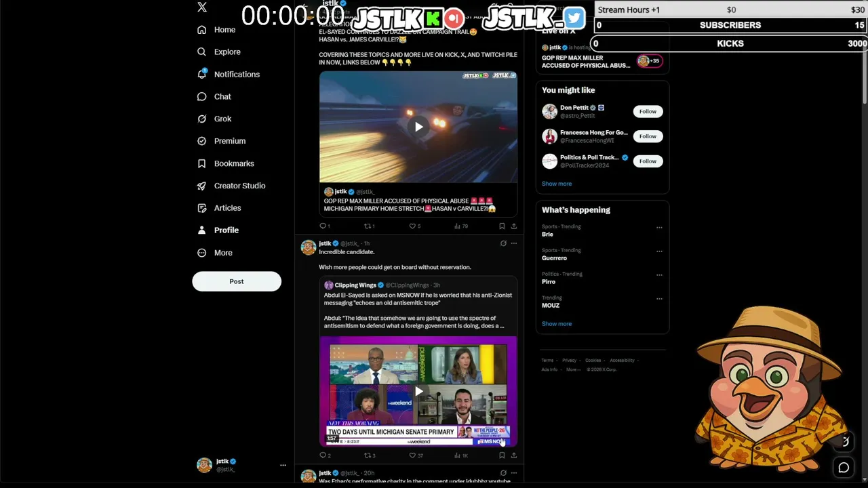
Task: View analytics showing 79 views
Action: (461, 226)
